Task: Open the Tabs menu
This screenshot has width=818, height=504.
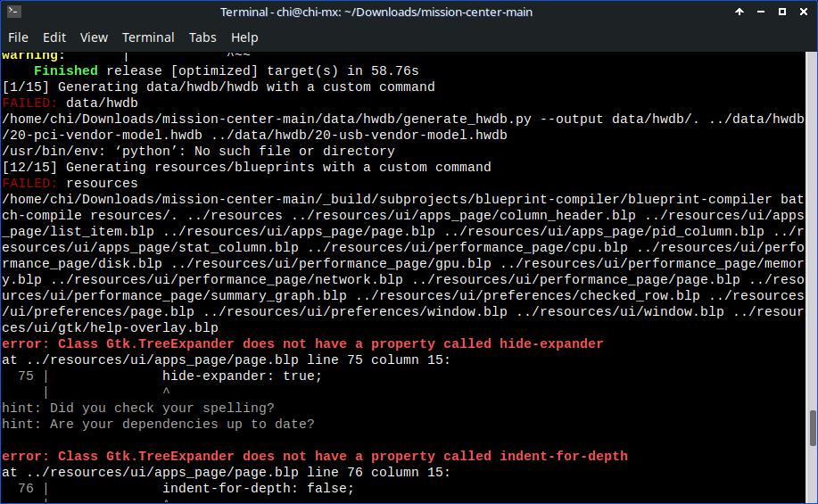Action: pos(202,37)
